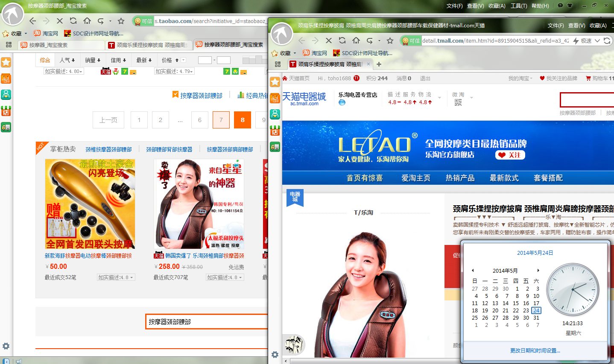
Task: Open the gold massager 50.00 product thumbnail
Action: (x=90, y=204)
